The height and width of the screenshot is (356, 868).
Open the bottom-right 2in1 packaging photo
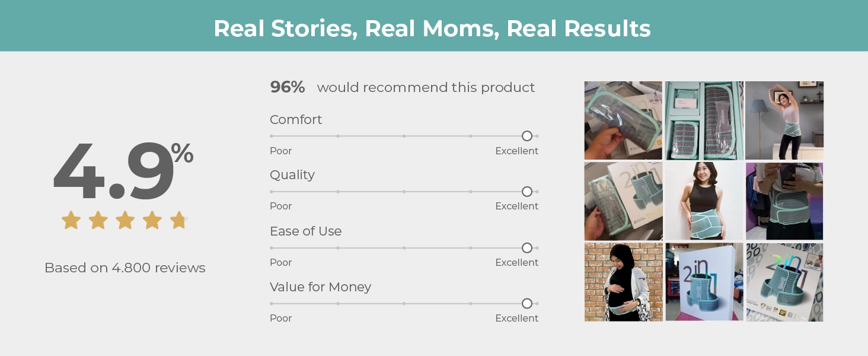click(x=784, y=282)
